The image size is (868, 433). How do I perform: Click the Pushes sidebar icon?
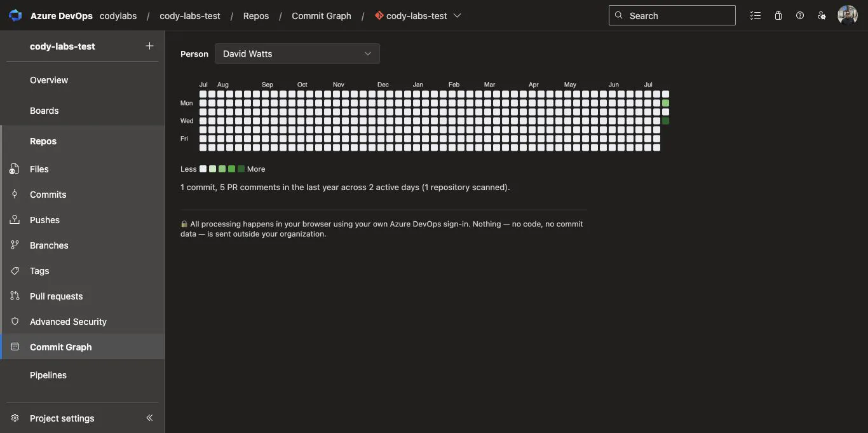[15, 220]
